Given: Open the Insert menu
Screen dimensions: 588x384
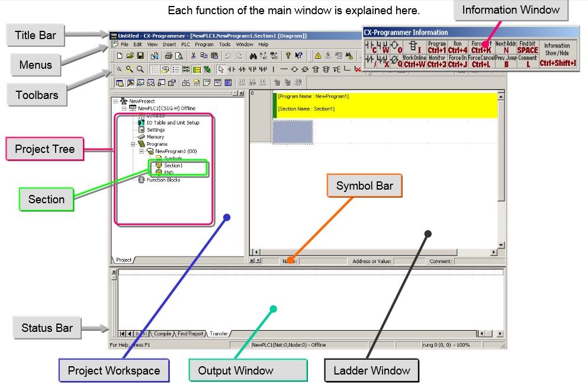Looking at the screenshot, I should [x=169, y=44].
